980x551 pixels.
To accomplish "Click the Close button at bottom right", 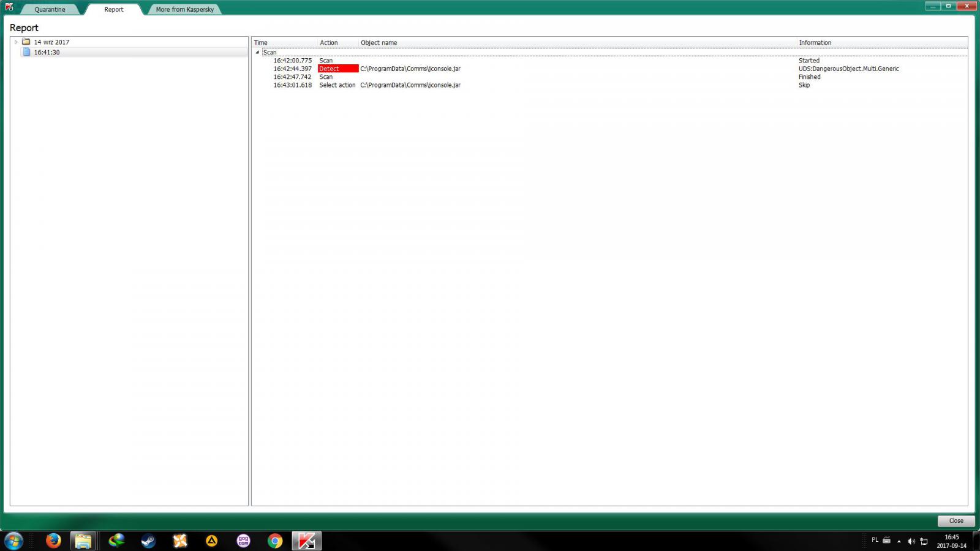I will tap(956, 520).
